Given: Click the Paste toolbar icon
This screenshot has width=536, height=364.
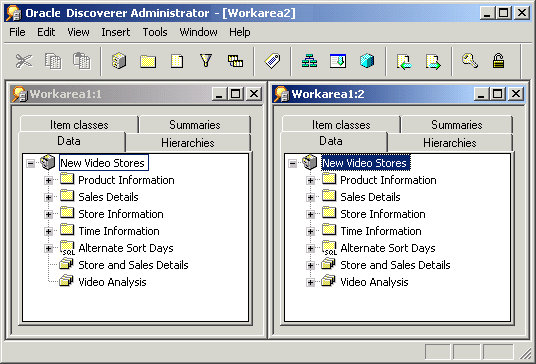Looking at the screenshot, I should click(x=82, y=61).
